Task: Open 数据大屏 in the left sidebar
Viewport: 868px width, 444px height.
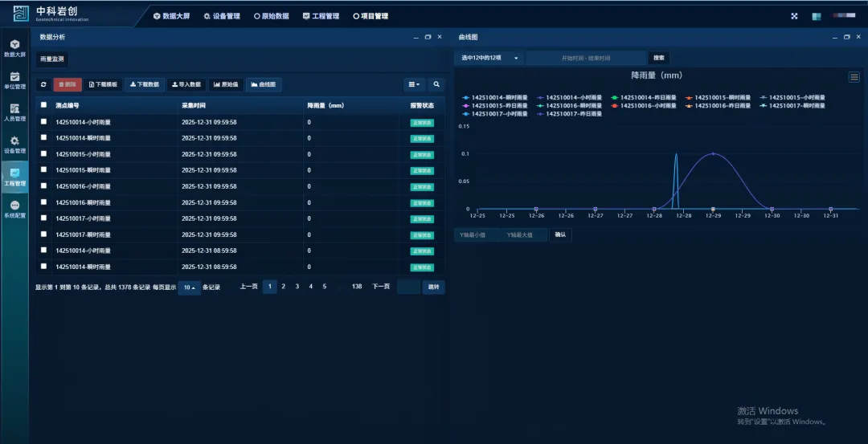Action: [x=14, y=48]
